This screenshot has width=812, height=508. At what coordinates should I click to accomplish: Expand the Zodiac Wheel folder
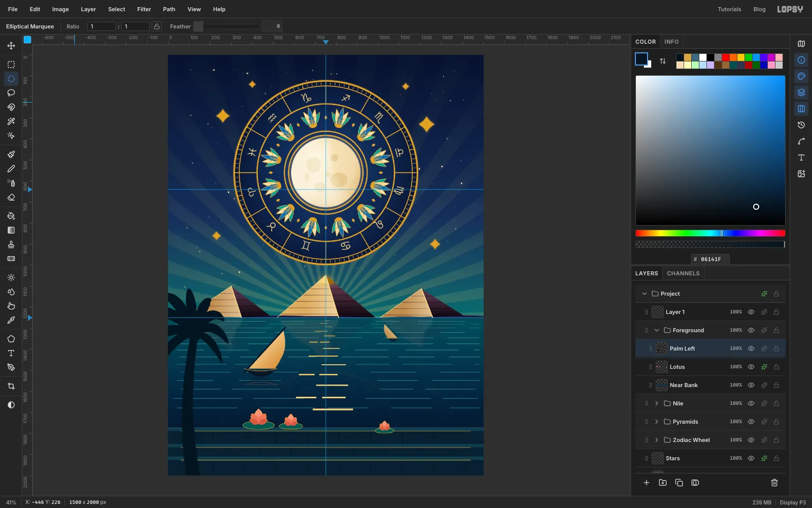(657, 440)
